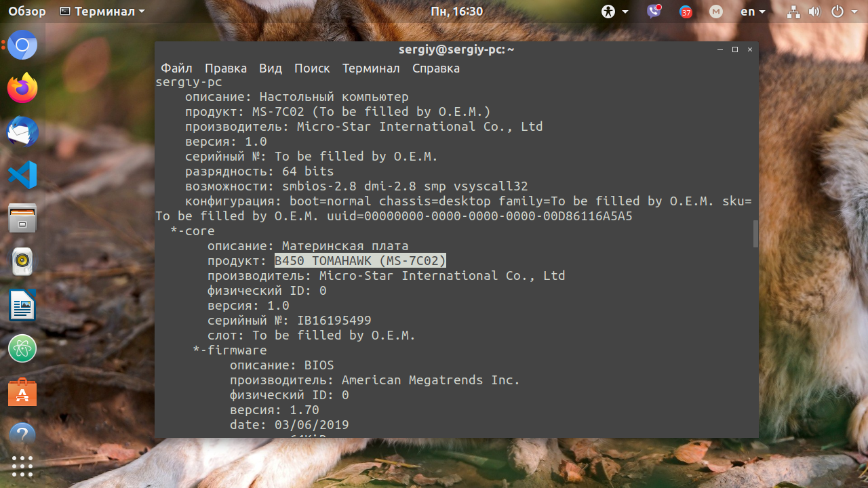The height and width of the screenshot is (488, 868).
Task: Open the accessibility menu icon
Action: (x=608, y=12)
